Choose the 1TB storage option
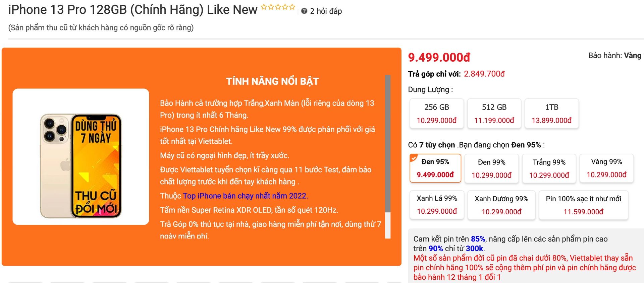The image size is (644, 283). pyautogui.click(x=552, y=114)
